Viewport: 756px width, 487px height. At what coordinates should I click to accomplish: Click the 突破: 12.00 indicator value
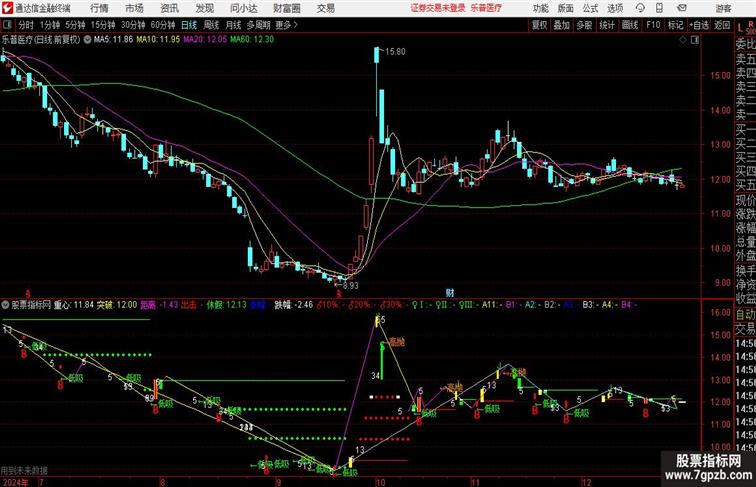[117, 305]
